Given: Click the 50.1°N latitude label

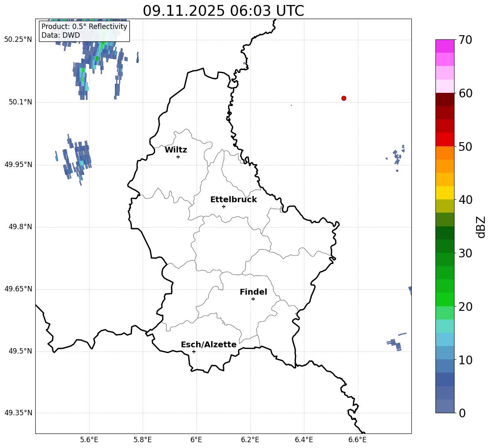Looking at the screenshot, I should click(x=20, y=102).
